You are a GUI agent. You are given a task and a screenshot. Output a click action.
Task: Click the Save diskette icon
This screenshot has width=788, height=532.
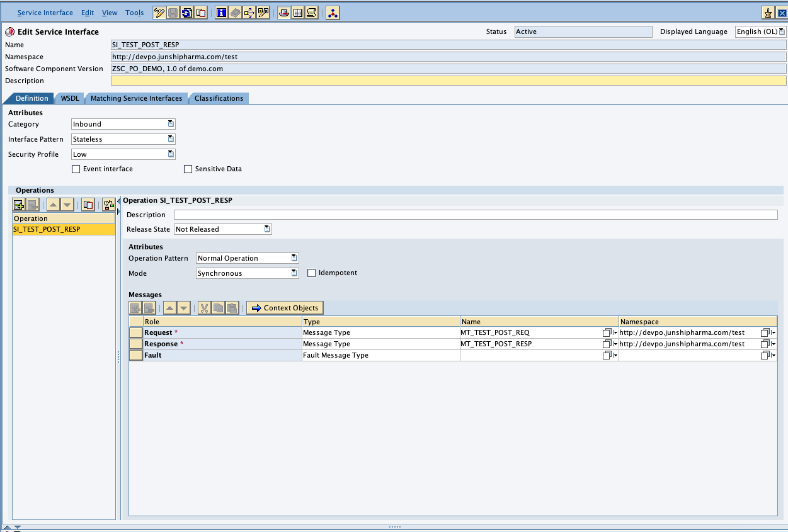(x=173, y=13)
